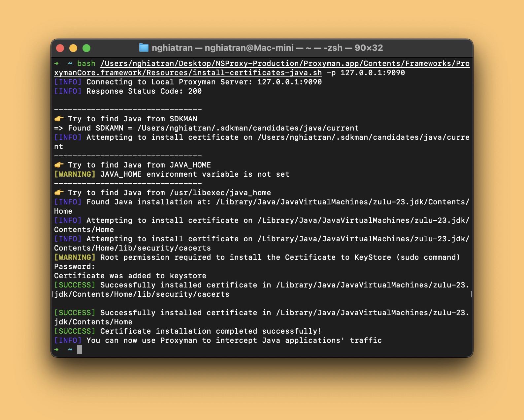Click the "Password:" prompt line
The image size is (524, 420).
point(75,266)
